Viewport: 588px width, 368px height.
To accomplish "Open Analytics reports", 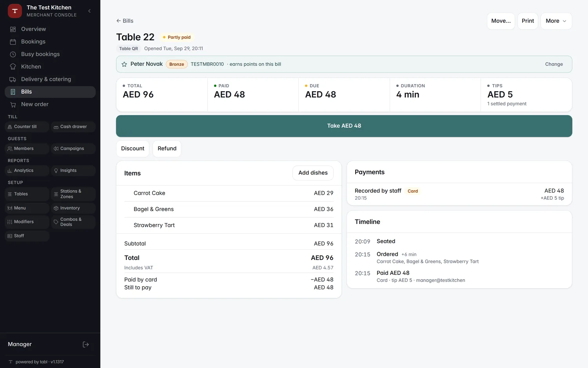I will pos(27,170).
